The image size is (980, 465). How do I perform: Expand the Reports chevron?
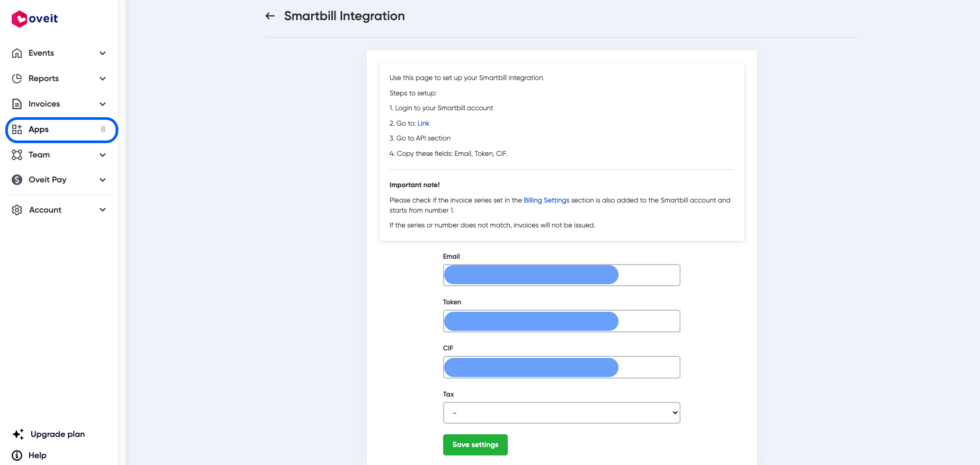pyautogui.click(x=103, y=78)
